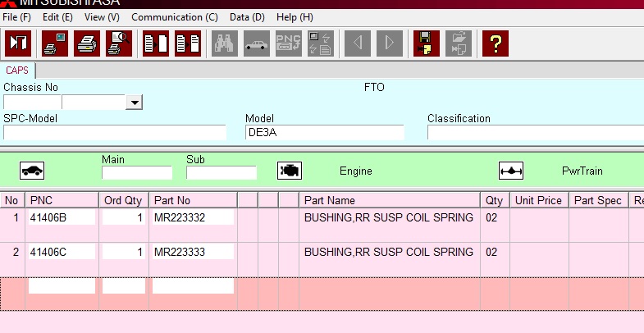
Task: Click the first Chassis No input box
Action: click(32, 103)
